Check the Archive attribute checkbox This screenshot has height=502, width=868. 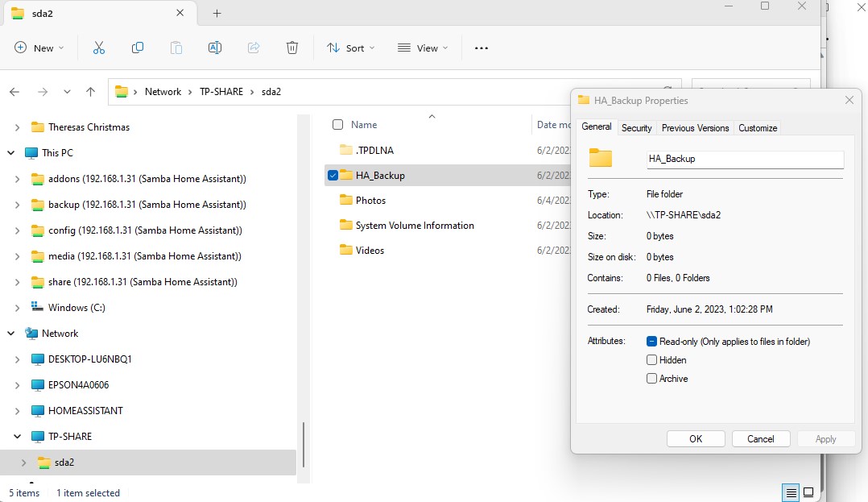click(651, 378)
